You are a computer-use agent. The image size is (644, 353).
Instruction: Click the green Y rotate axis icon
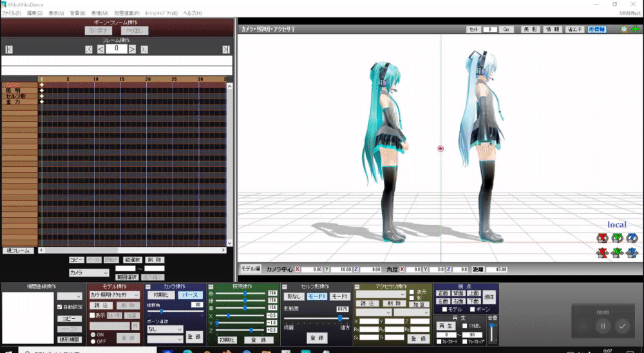pos(618,238)
